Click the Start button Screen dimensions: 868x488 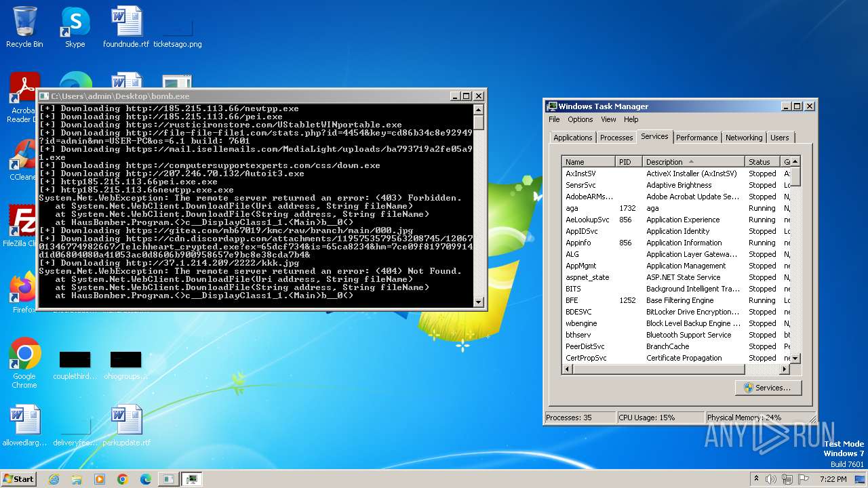pyautogui.click(x=18, y=479)
